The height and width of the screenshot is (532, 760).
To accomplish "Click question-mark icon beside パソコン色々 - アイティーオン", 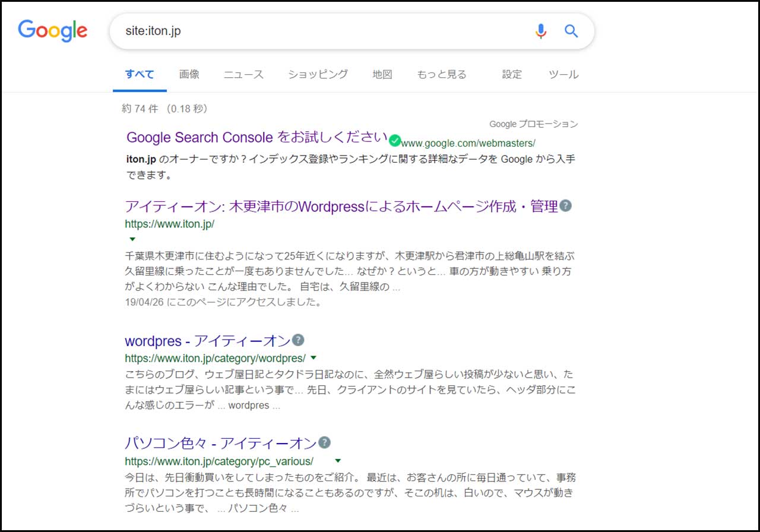I will [x=324, y=442].
